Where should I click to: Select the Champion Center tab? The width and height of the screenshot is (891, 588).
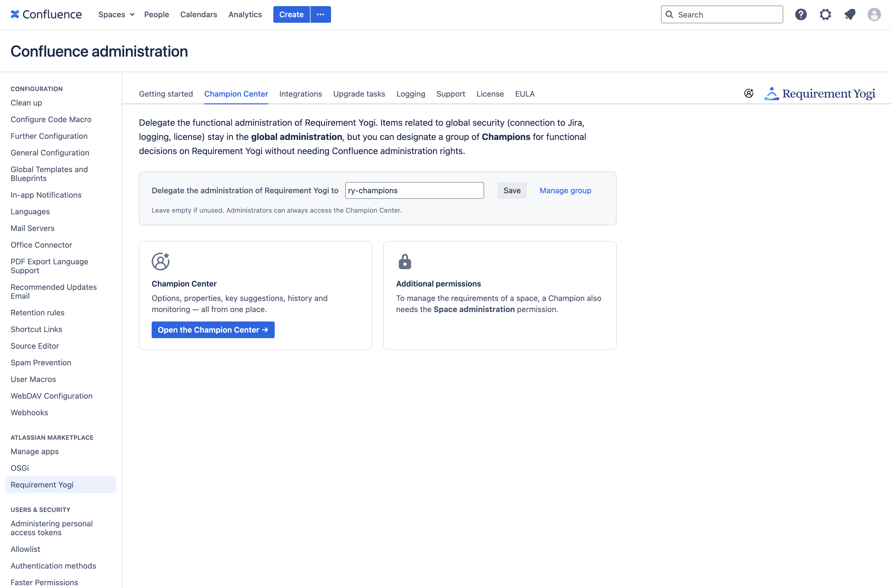coord(236,94)
